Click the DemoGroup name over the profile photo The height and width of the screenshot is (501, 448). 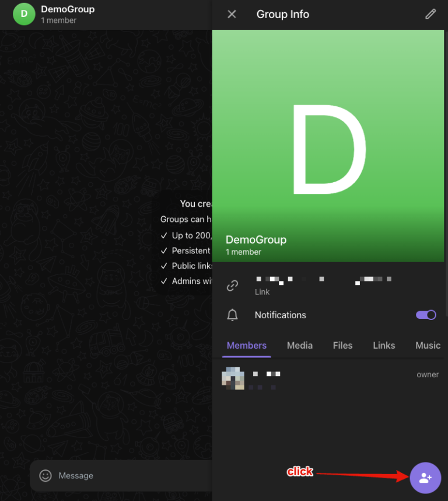coord(256,239)
